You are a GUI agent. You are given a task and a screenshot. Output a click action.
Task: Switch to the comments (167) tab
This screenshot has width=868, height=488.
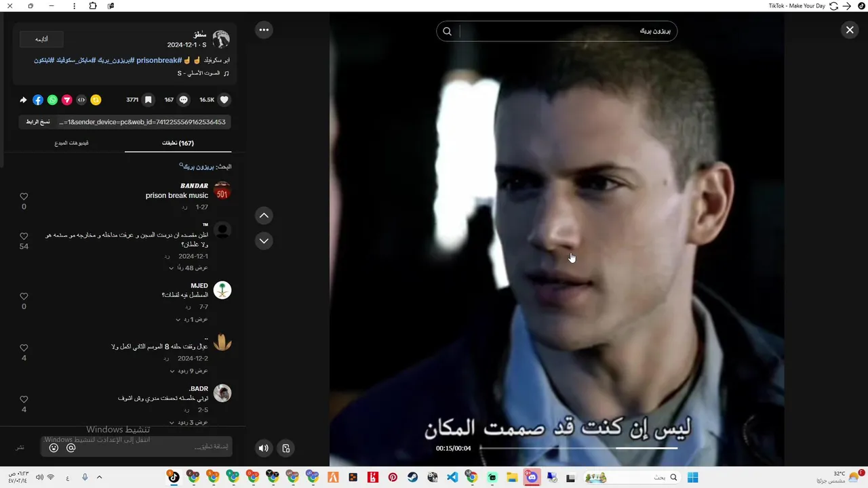pos(178,143)
